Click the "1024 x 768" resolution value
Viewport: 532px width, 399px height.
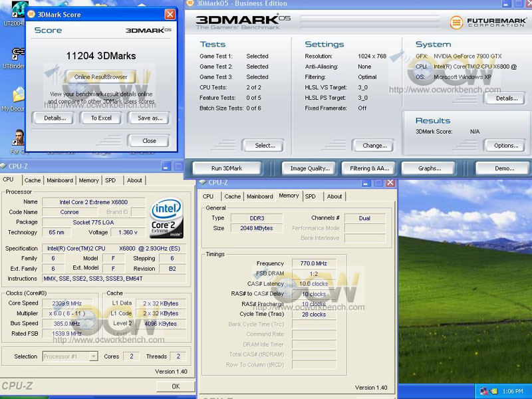(x=372, y=57)
